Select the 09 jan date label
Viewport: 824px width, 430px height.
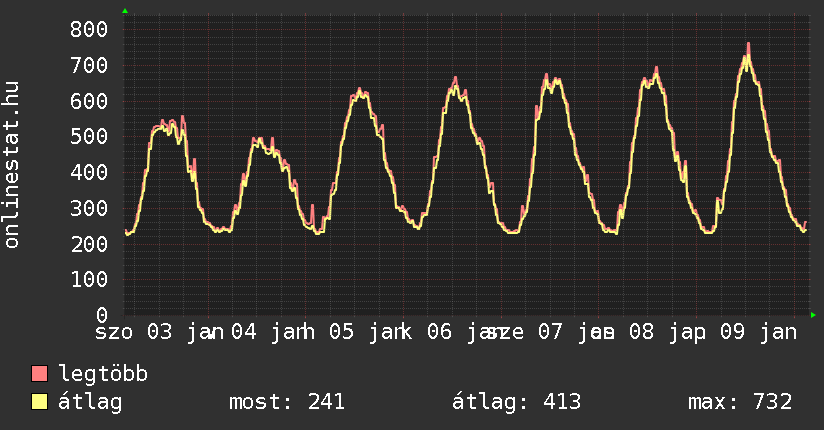click(758, 332)
